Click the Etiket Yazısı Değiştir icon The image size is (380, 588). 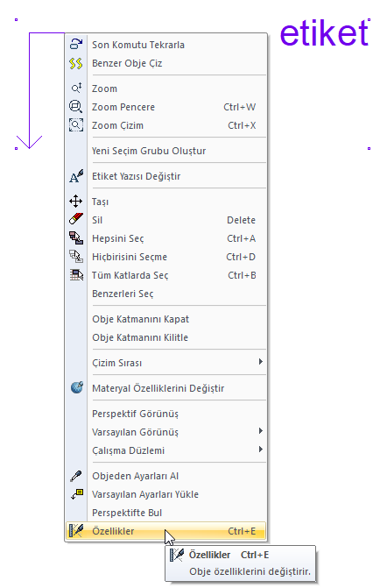point(75,176)
